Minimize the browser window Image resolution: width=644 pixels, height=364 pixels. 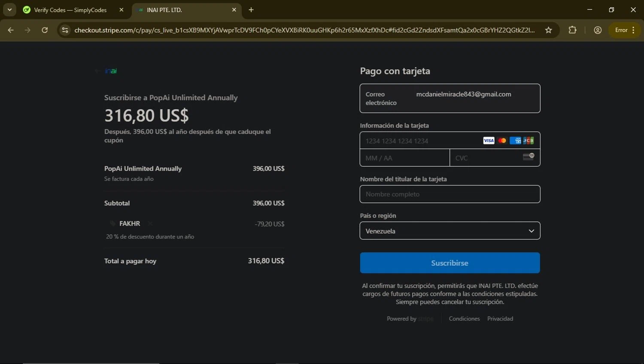tap(589, 9)
